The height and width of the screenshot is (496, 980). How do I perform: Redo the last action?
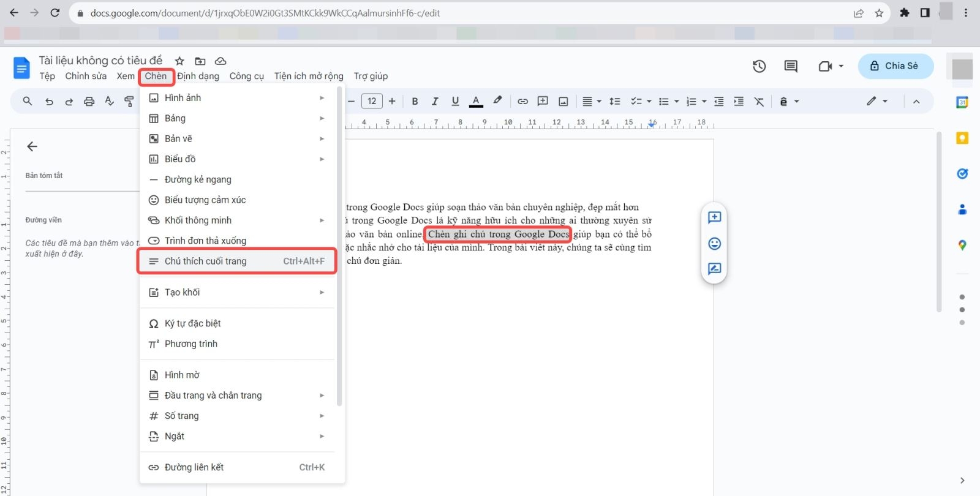click(x=69, y=102)
